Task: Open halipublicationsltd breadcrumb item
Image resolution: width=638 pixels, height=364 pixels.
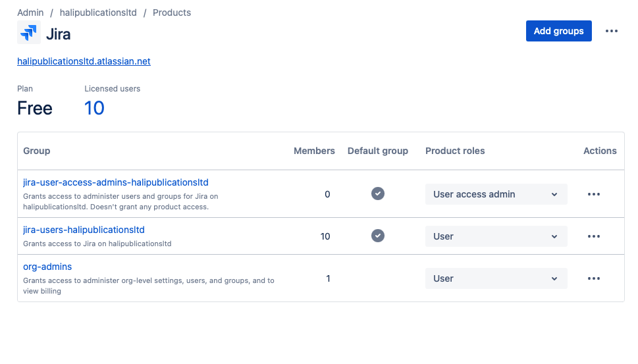Action: point(98,13)
